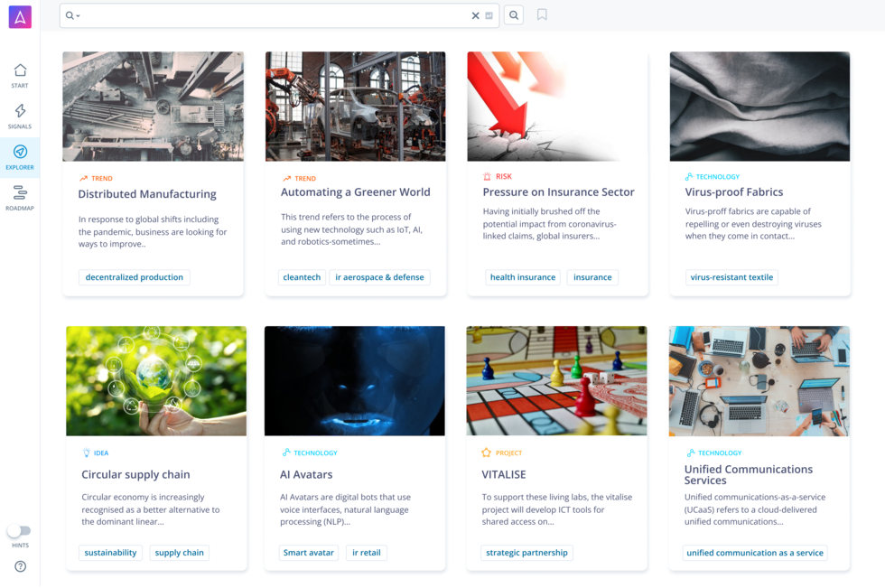Viewport: 885px width, 588px height.
Task: Click the Technology icon on Virus-proof Fabrics
Action: click(688, 177)
